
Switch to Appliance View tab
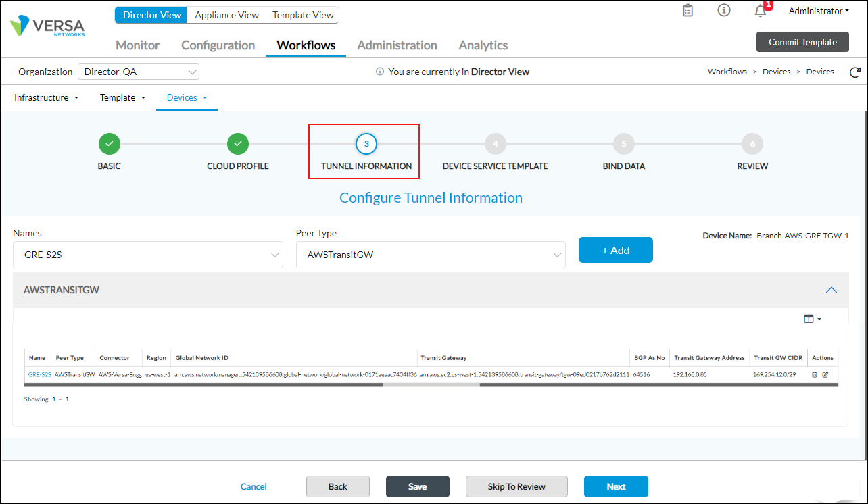(226, 15)
